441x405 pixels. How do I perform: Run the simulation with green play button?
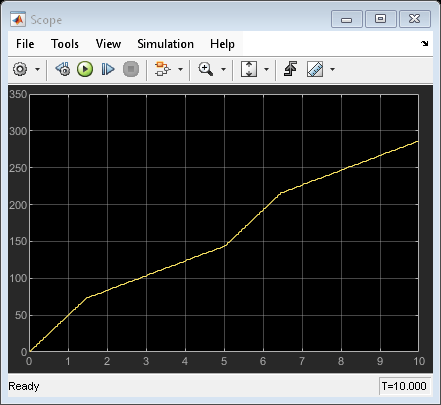(x=85, y=69)
